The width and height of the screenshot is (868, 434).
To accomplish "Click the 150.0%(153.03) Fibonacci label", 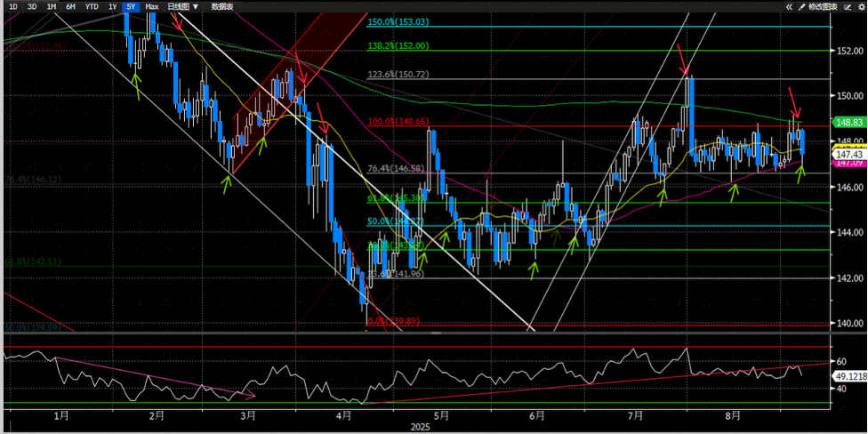I will point(398,22).
